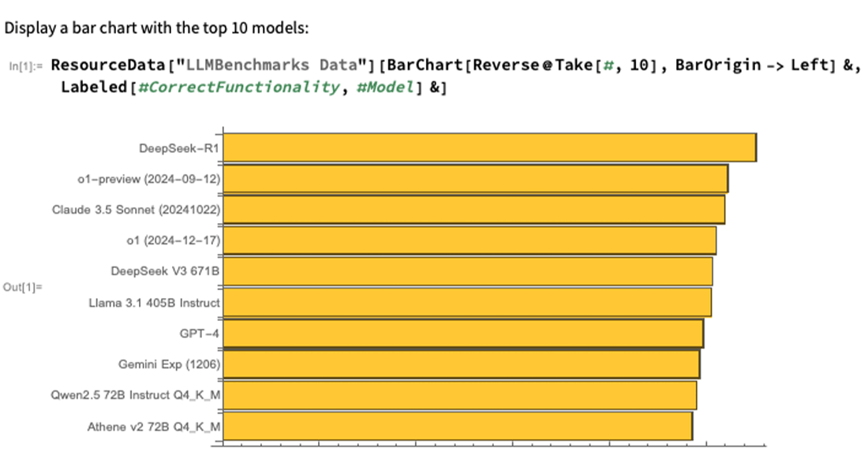Click the In[1]:= cell label

click(26, 66)
